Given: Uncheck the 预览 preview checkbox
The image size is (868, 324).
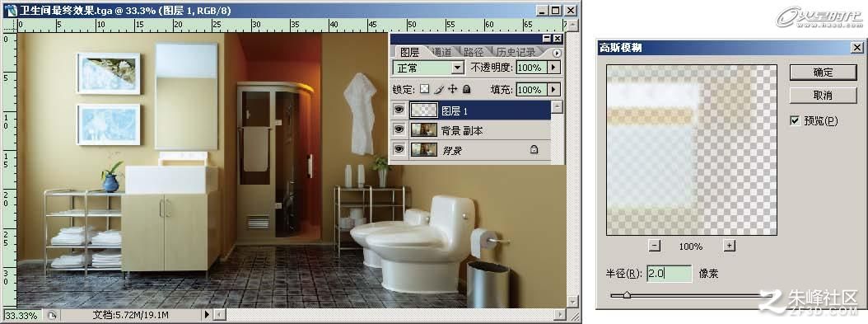Looking at the screenshot, I should pos(796,120).
